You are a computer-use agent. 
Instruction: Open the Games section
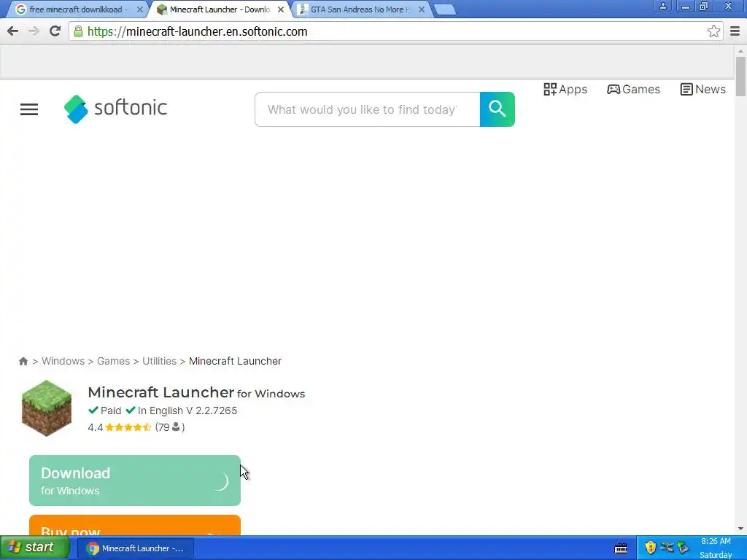click(x=633, y=89)
